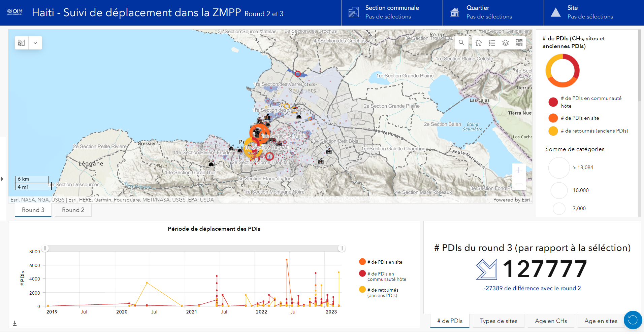
Task: Select the map selection tool
Action: click(21, 43)
